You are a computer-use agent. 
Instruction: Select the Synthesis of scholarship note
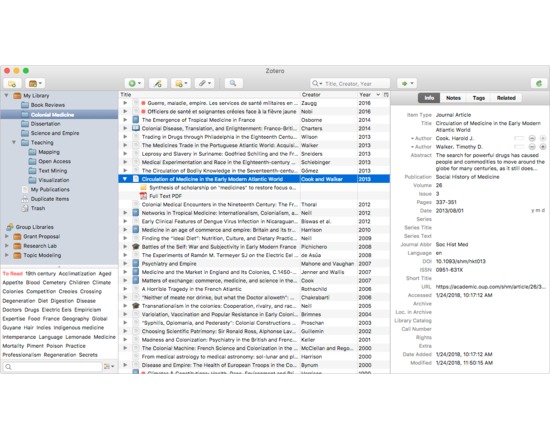coord(223,188)
